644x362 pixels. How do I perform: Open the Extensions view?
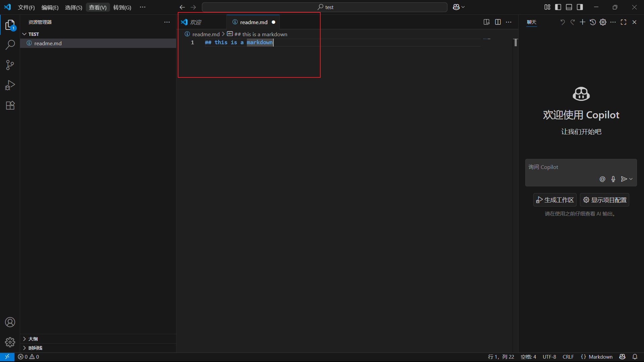pos(10,106)
